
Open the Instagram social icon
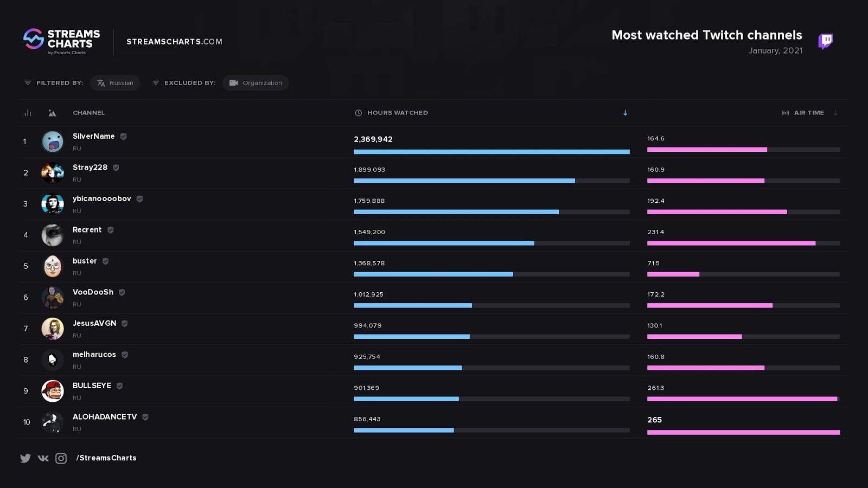[x=61, y=458]
